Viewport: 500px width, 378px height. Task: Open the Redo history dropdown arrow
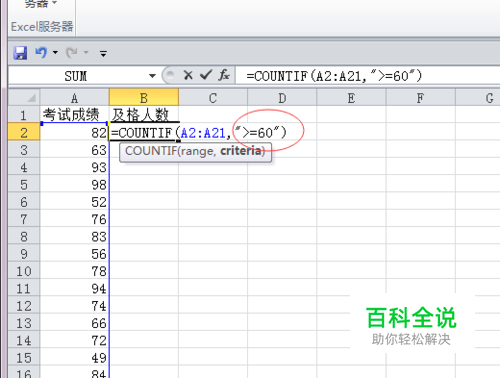click(x=86, y=52)
